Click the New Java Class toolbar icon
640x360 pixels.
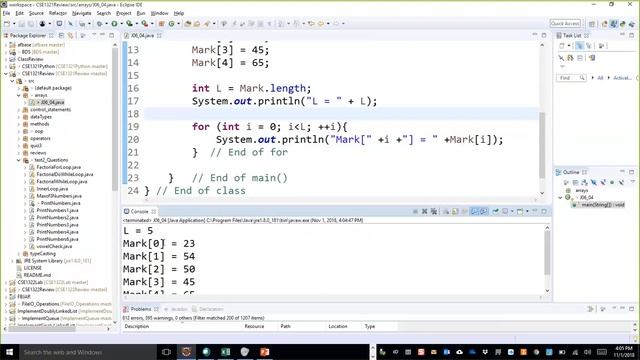(172, 24)
